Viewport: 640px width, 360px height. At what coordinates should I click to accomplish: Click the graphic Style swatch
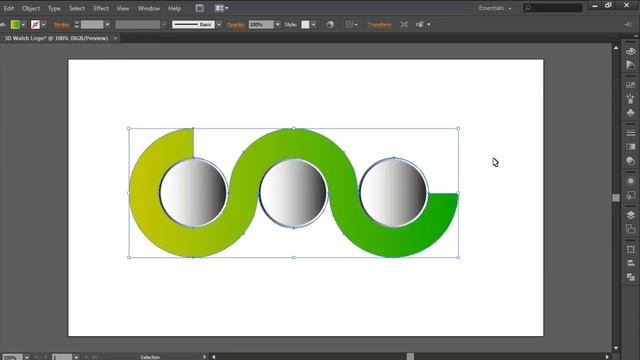point(305,24)
